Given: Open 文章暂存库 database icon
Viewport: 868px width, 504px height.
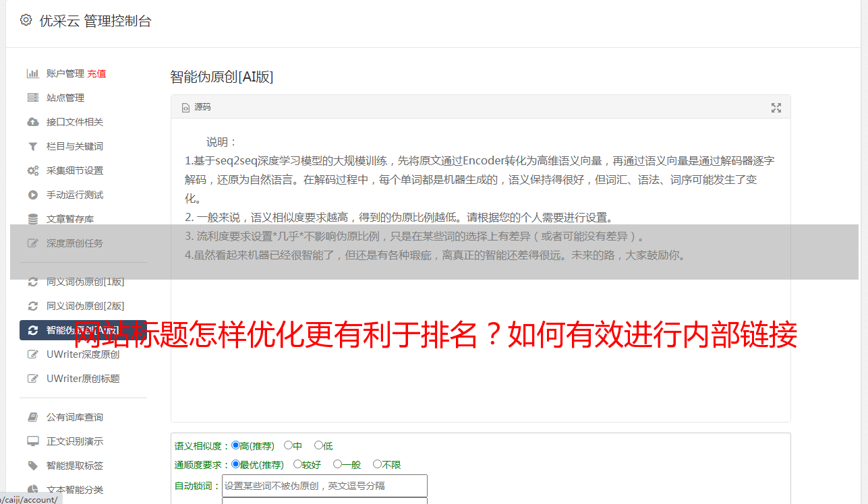Looking at the screenshot, I should (x=32, y=219).
